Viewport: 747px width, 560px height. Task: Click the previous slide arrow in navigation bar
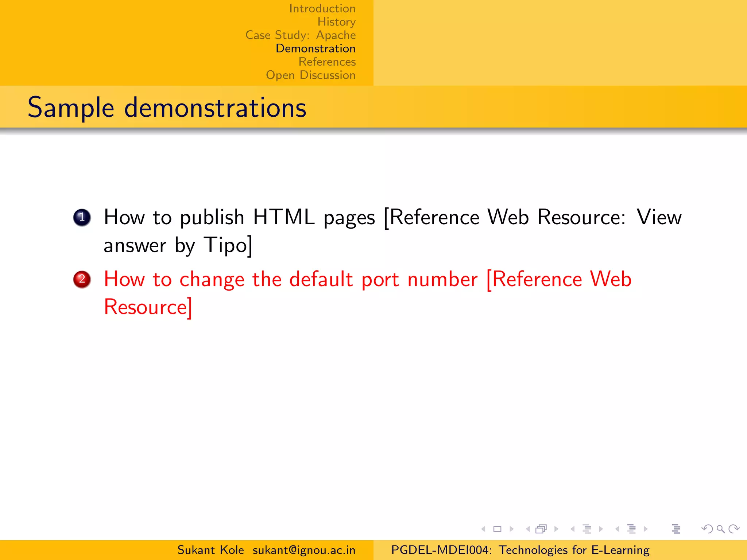coord(483,529)
